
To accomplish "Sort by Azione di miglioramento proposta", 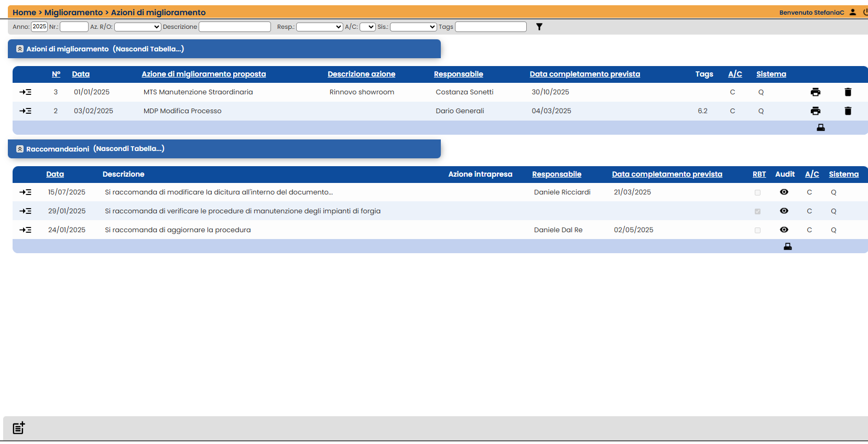I will [204, 74].
